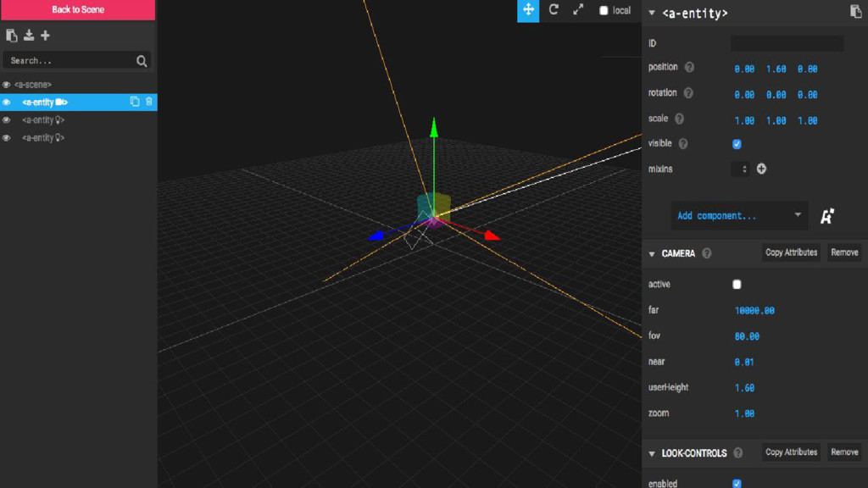Click the add entity plus icon
868x488 pixels.
pyautogui.click(x=46, y=36)
